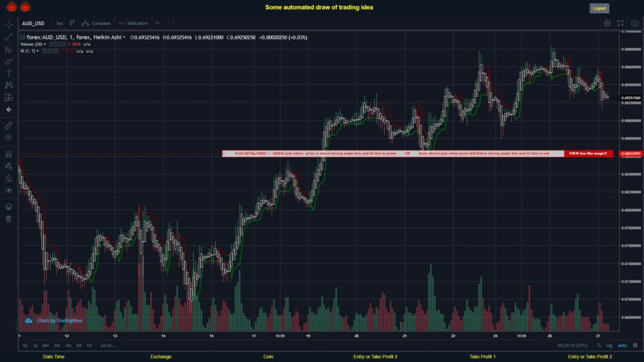Open the Go to... date picker

(108, 346)
